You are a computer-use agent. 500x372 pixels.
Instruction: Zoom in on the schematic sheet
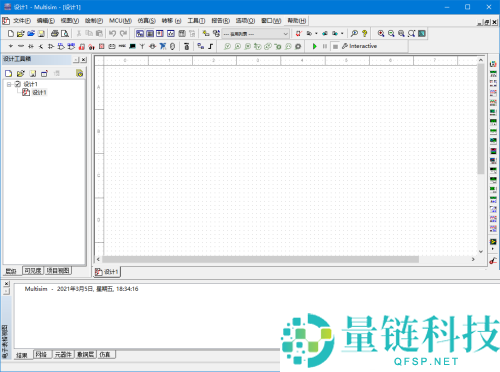(381, 33)
